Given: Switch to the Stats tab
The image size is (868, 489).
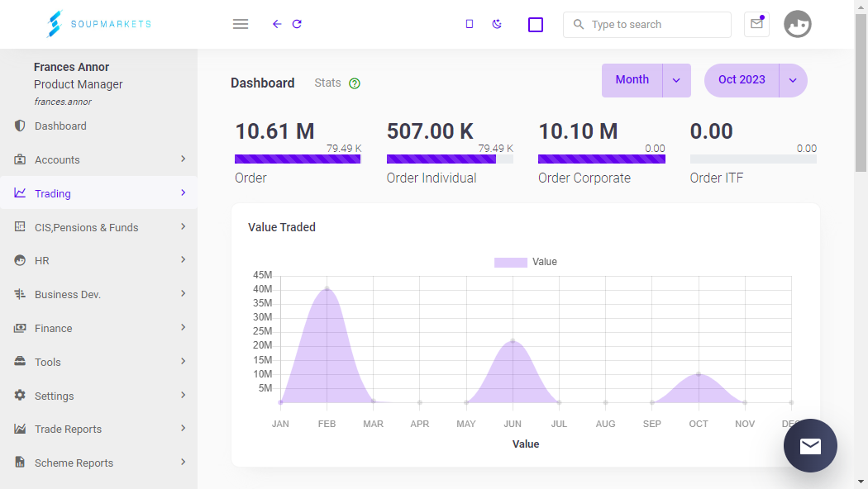Looking at the screenshot, I should point(327,83).
